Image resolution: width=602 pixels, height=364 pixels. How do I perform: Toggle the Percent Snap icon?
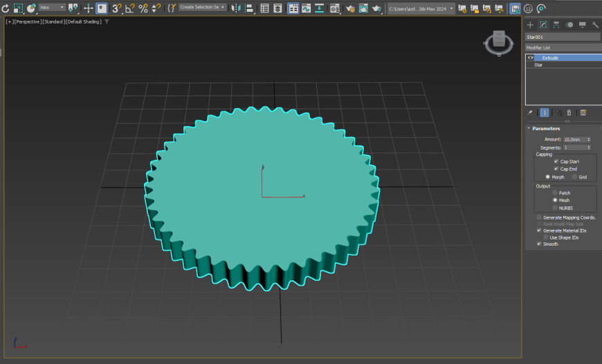[143, 8]
